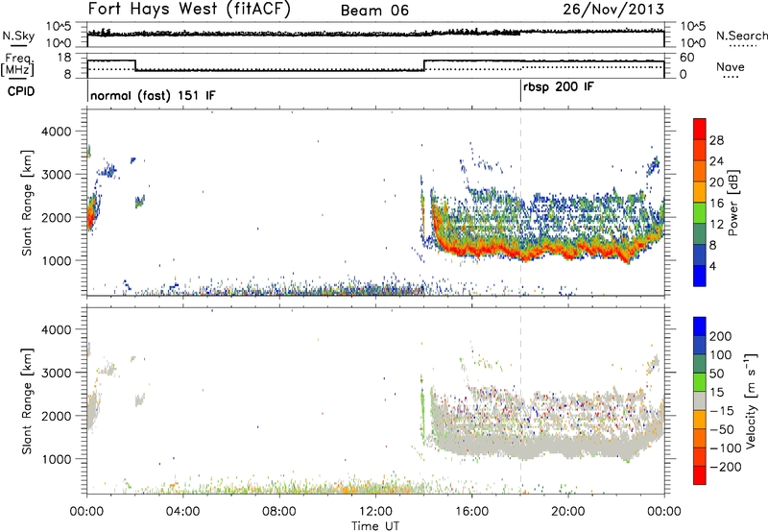
Task: Click the 'Freq. [MHz]' axis label
Action: (18, 64)
